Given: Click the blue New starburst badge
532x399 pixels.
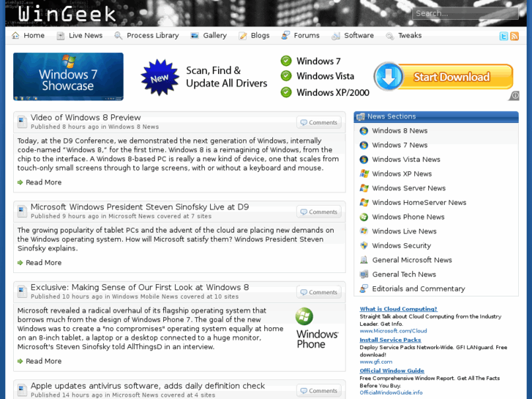Looking at the screenshot, I should tap(160, 78).
